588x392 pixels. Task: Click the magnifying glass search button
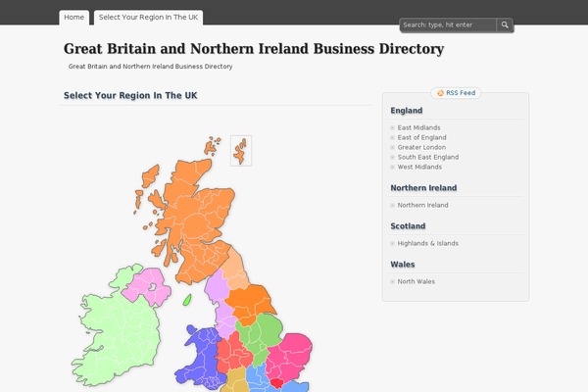(x=505, y=24)
